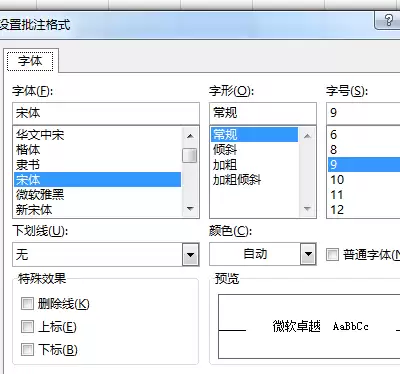Click the help question mark button
This screenshot has width=400, height=374.
(388, 20)
